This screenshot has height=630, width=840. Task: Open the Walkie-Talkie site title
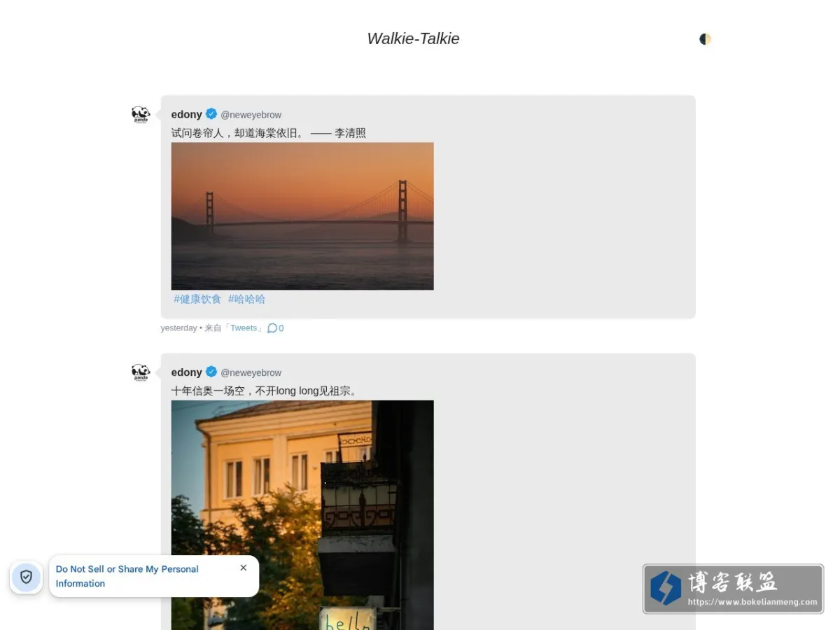tap(413, 38)
